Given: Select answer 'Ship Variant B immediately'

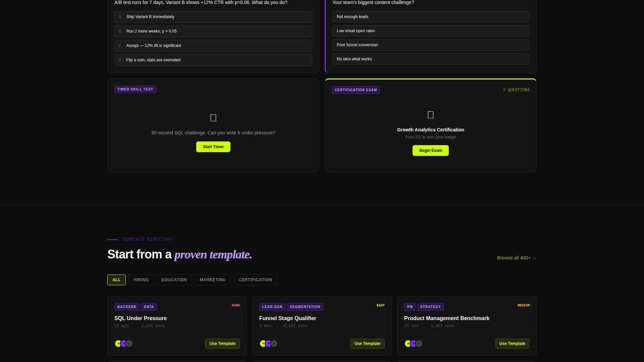Looking at the screenshot, I should tap(213, 17).
